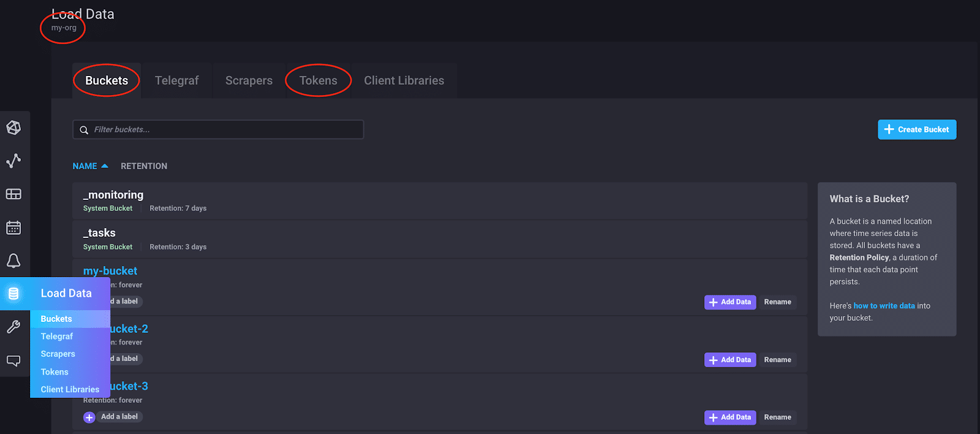Image resolution: width=980 pixels, height=434 pixels.
Task: Select Tokens in the Load Data flyout menu
Action: tap(54, 371)
